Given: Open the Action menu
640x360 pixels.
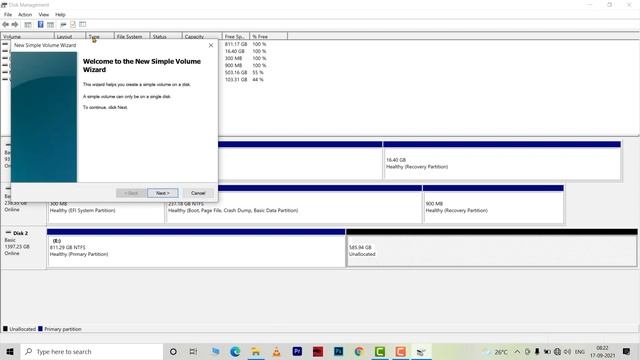Looking at the screenshot, I should pyautogui.click(x=25, y=14).
